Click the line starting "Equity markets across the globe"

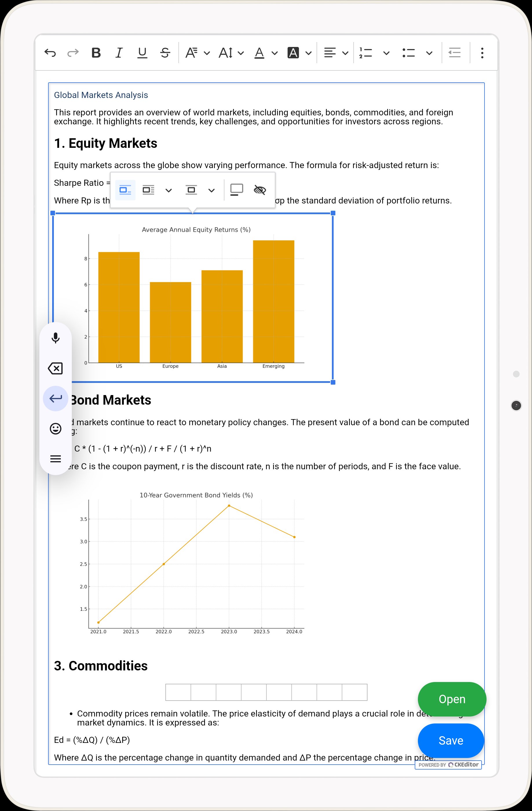tap(246, 165)
